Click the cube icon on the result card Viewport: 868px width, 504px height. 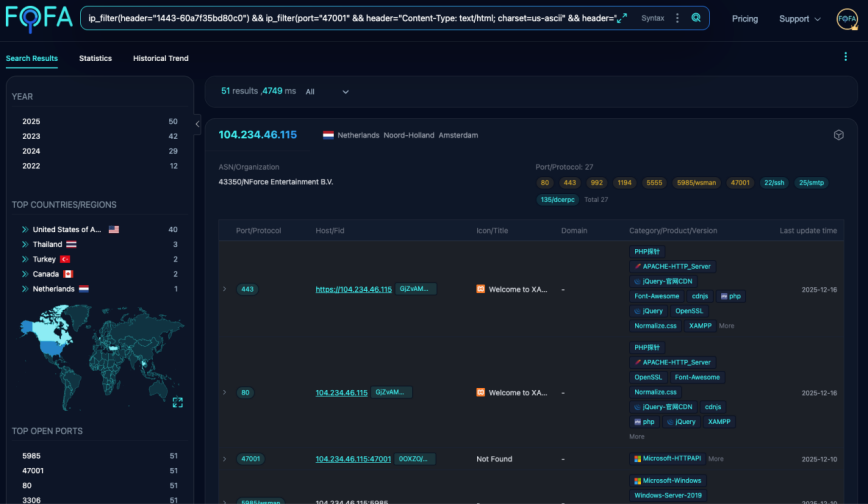pos(838,135)
